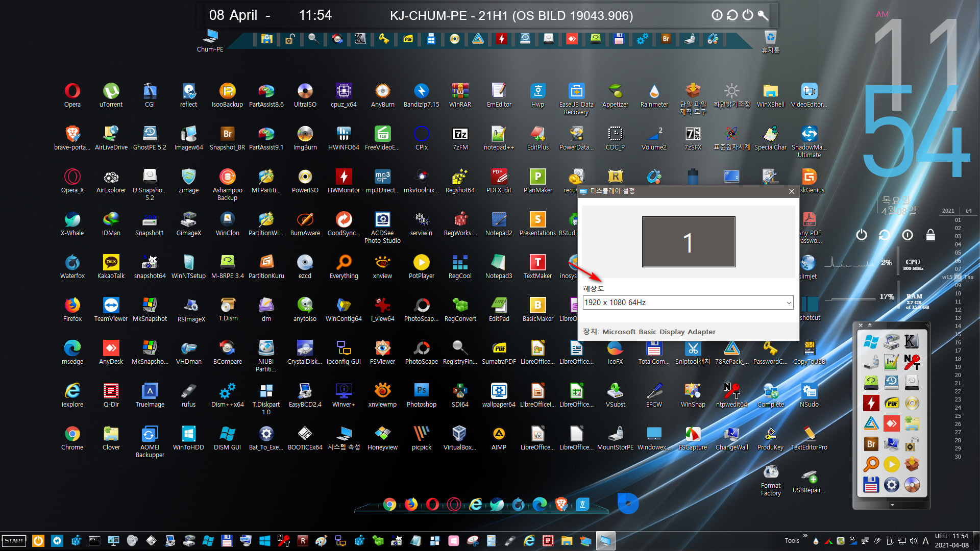Launch EasyBCD2.4 from the desktop
The image size is (980, 551).
click(305, 395)
